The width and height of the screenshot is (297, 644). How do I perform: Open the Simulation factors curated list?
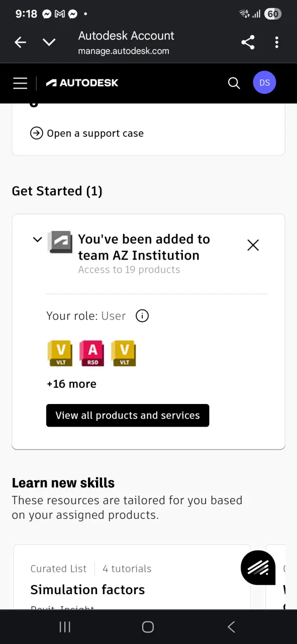(x=87, y=590)
